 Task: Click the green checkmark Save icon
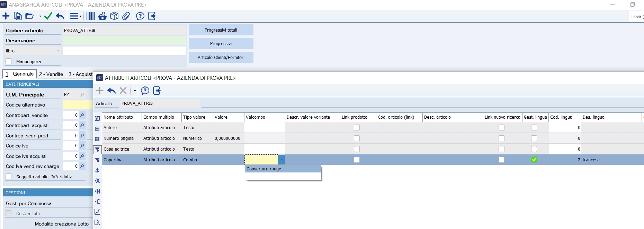coord(48,16)
